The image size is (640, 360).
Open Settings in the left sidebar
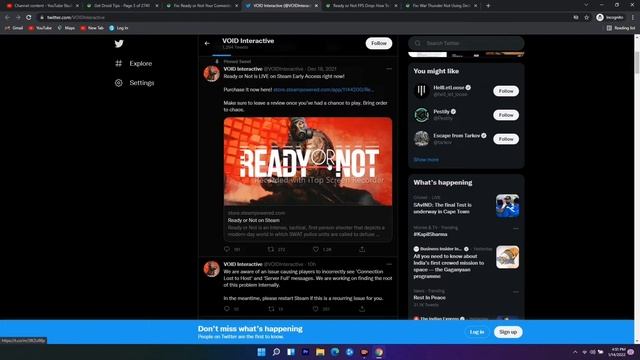[x=134, y=82]
